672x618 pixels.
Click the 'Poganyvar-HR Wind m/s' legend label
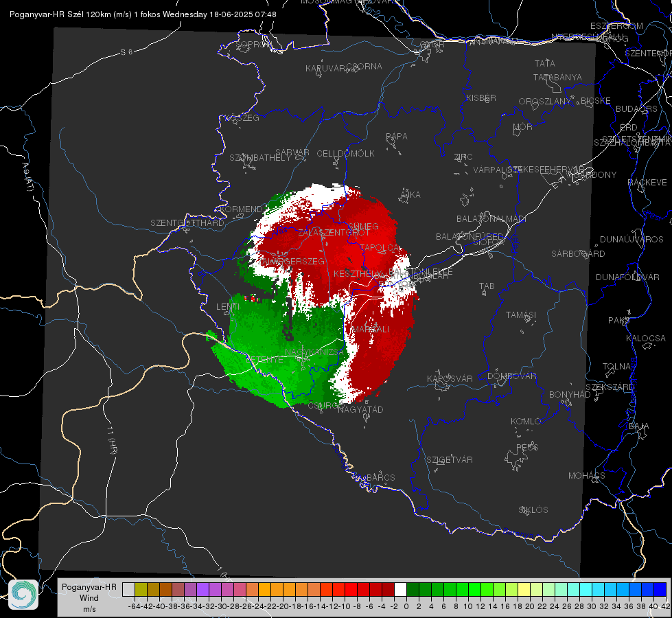[x=89, y=598]
